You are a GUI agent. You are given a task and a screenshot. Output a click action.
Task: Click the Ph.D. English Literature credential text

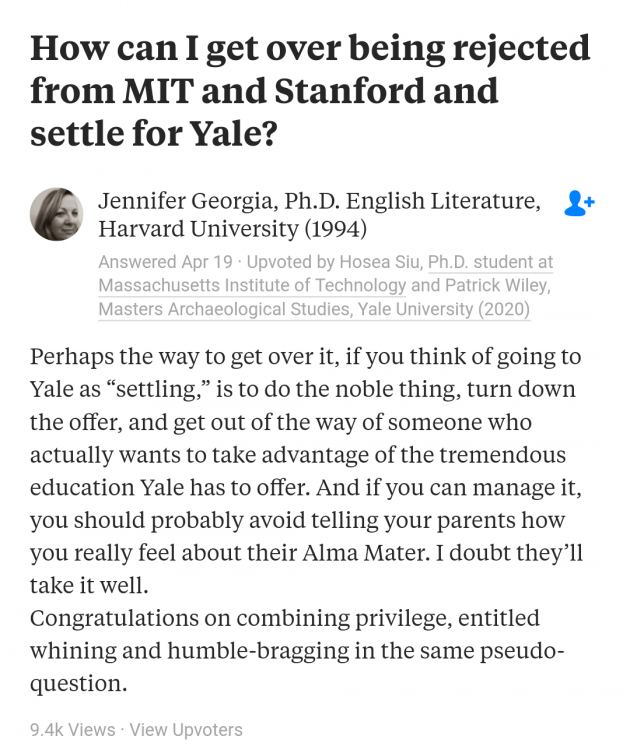pyautogui.click(x=412, y=201)
